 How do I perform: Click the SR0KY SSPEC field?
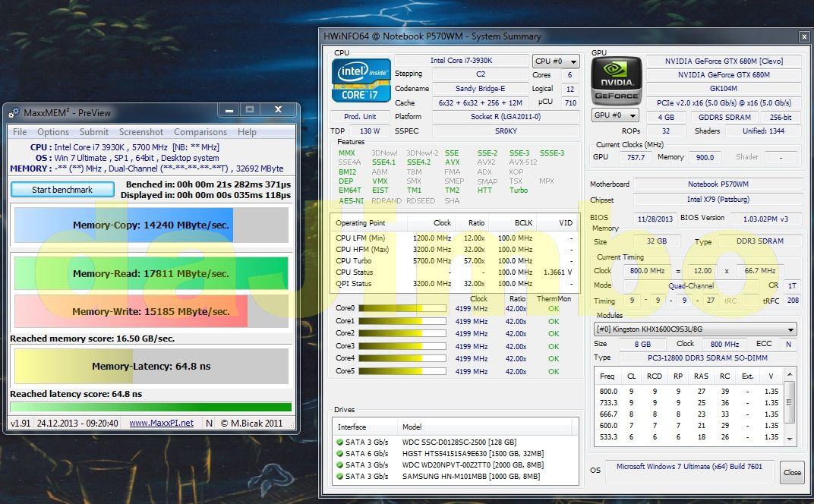pyautogui.click(x=506, y=131)
